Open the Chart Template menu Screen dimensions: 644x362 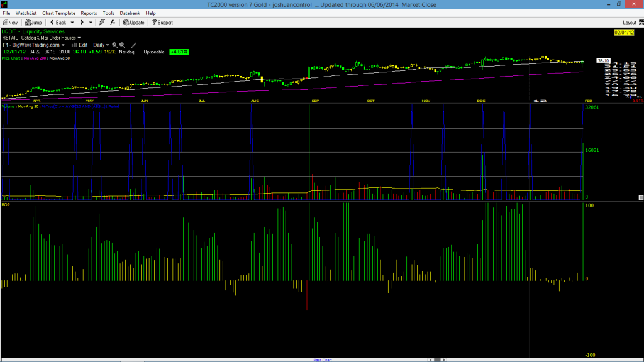point(58,13)
